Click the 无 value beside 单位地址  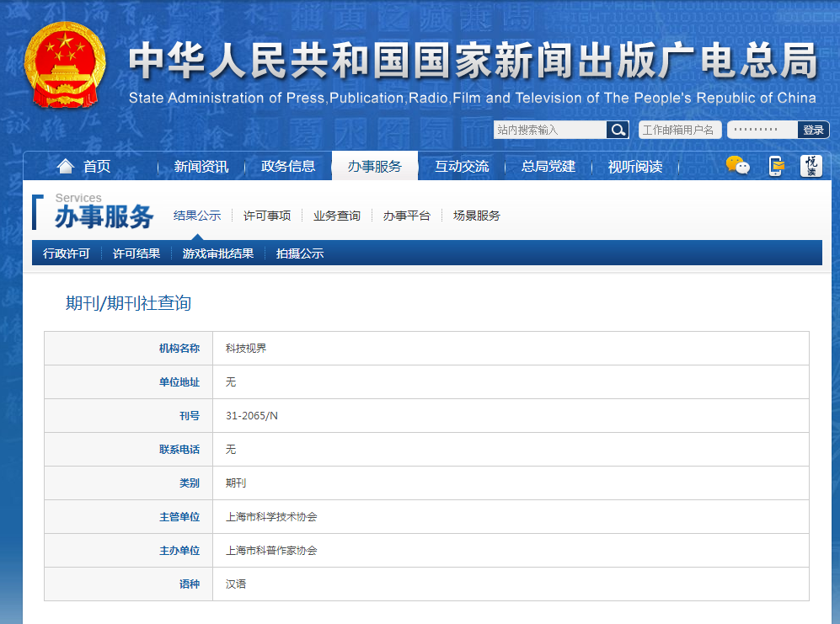click(x=231, y=382)
